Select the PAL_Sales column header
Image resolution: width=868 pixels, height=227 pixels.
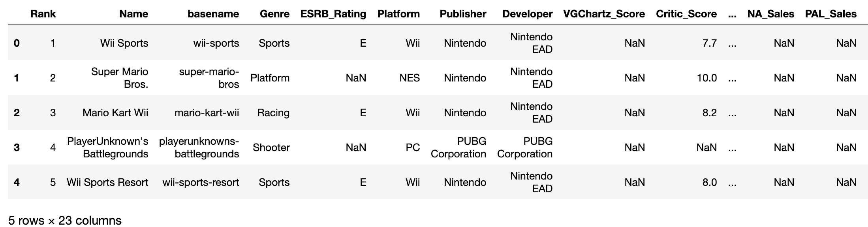pos(831,14)
